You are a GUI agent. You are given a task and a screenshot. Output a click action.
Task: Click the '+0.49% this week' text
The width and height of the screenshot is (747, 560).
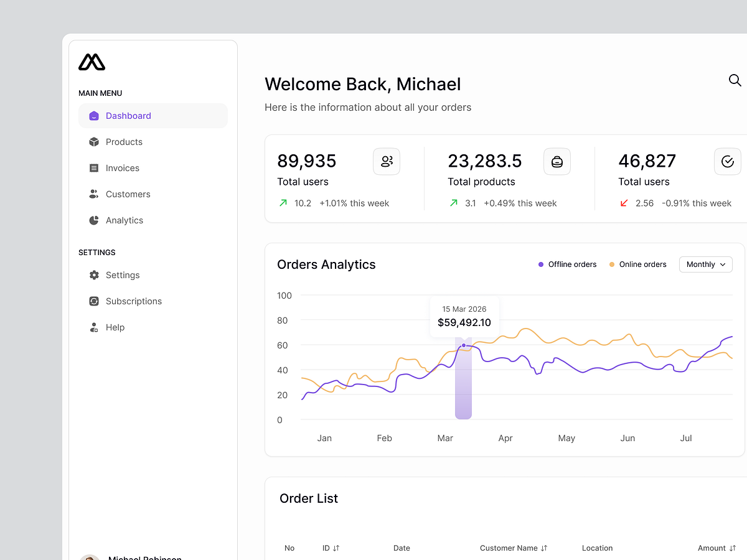[x=520, y=203]
